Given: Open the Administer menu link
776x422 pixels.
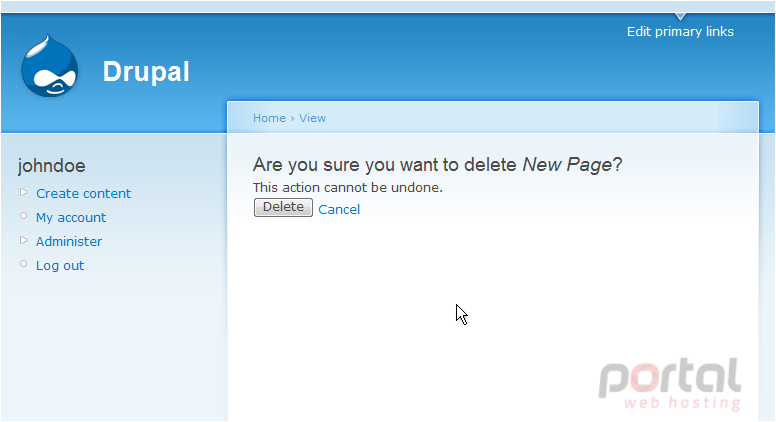Looking at the screenshot, I should pyautogui.click(x=69, y=241).
